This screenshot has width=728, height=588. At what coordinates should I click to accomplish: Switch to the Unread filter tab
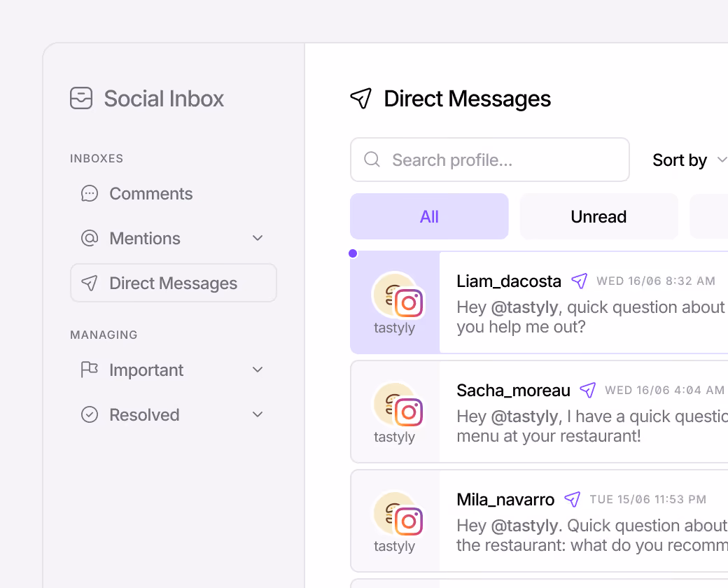pos(599,216)
